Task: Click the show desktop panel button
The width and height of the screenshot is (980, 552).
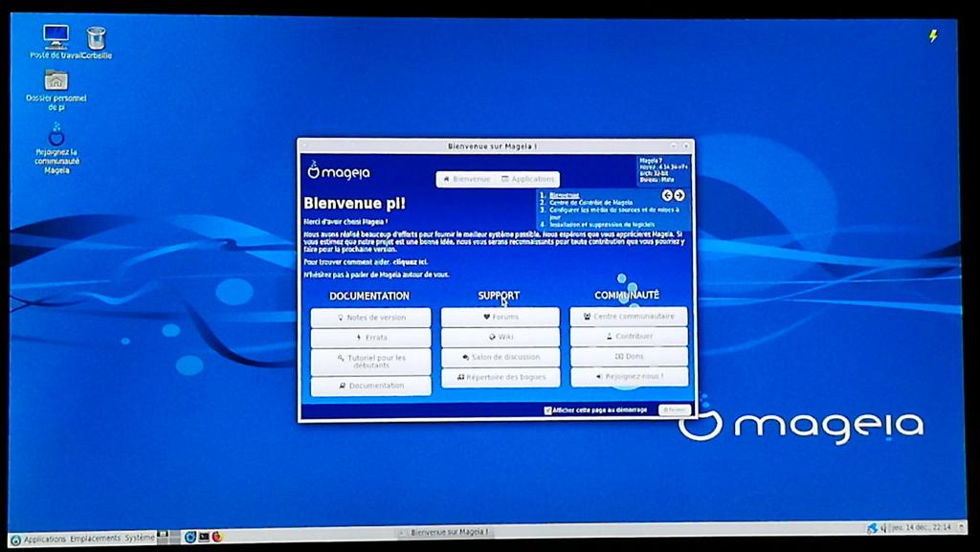Action: point(962,528)
